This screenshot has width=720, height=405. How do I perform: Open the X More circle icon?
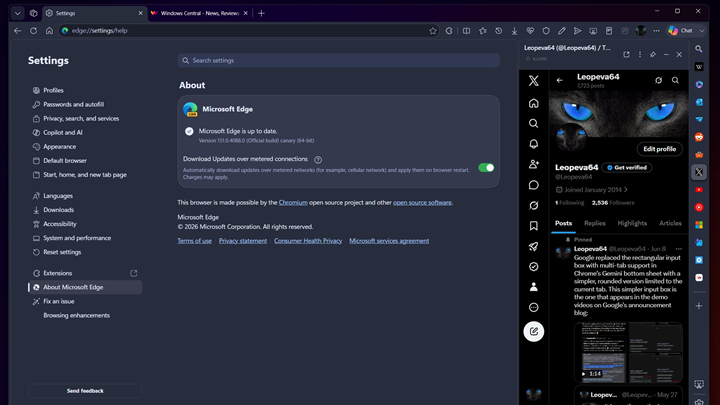(533, 307)
